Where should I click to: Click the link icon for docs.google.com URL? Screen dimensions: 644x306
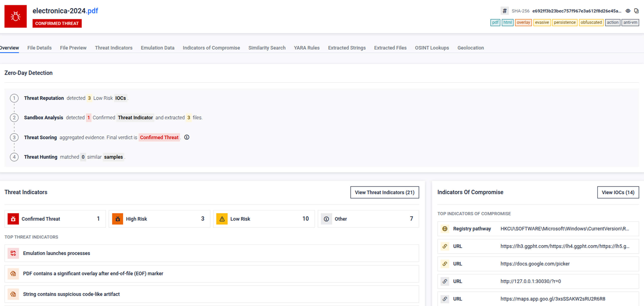coord(445,264)
